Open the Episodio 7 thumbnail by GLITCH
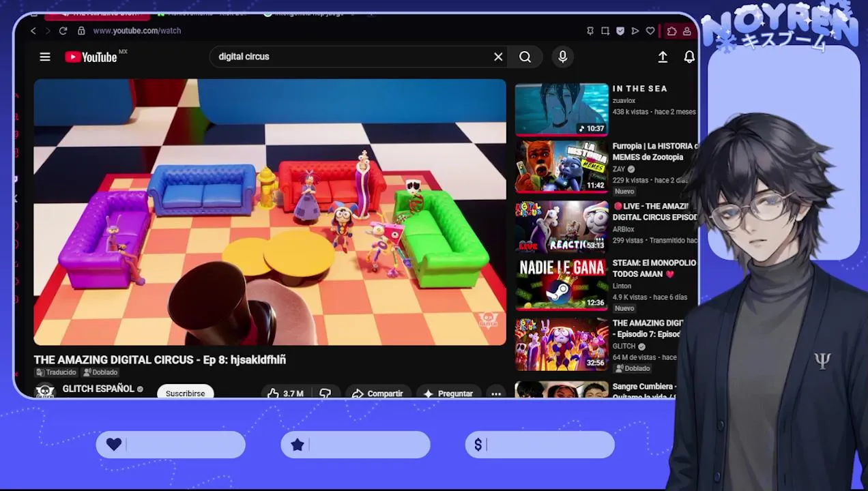The height and width of the screenshot is (491, 868). click(x=562, y=344)
